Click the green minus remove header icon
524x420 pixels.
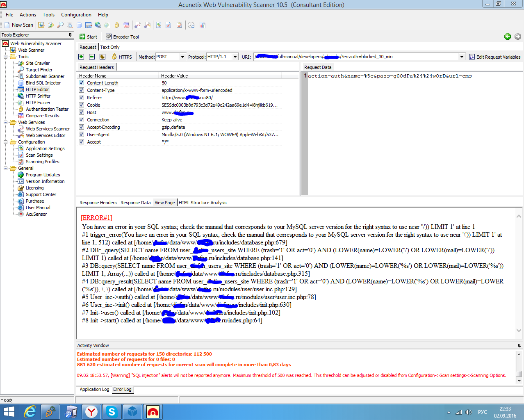click(x=92, y=57)
